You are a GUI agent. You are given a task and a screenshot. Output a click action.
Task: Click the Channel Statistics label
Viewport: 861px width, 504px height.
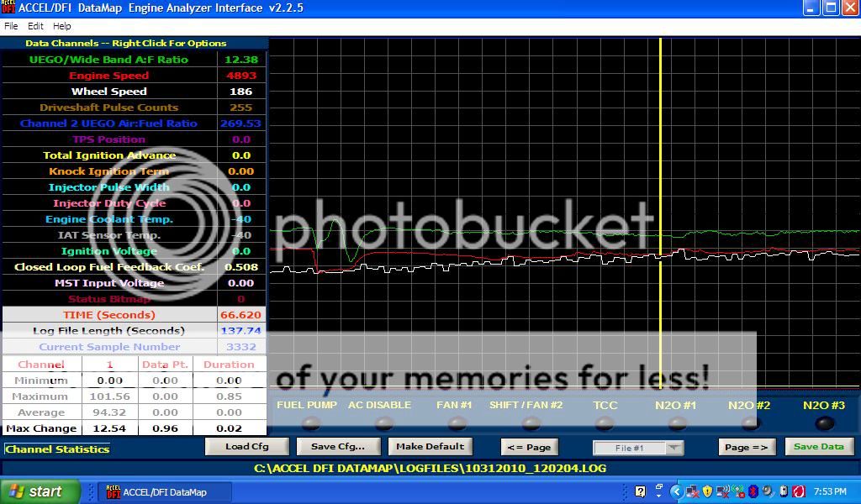click(57, 449)
